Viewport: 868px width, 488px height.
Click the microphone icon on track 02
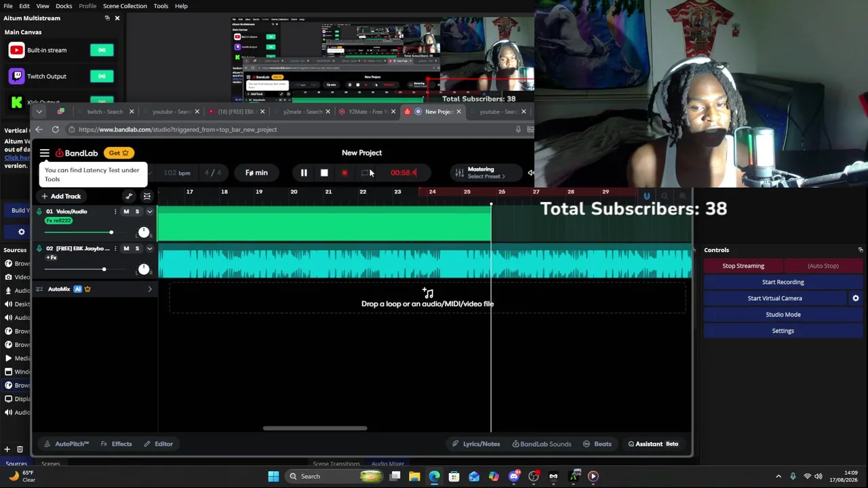39,249
